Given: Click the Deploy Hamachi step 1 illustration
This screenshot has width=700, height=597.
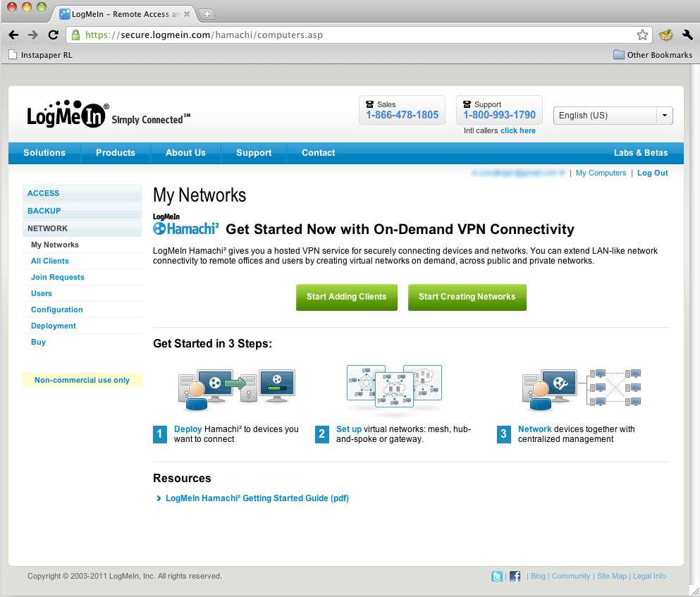Looking at the screenshot, I should tap(236, 389).
